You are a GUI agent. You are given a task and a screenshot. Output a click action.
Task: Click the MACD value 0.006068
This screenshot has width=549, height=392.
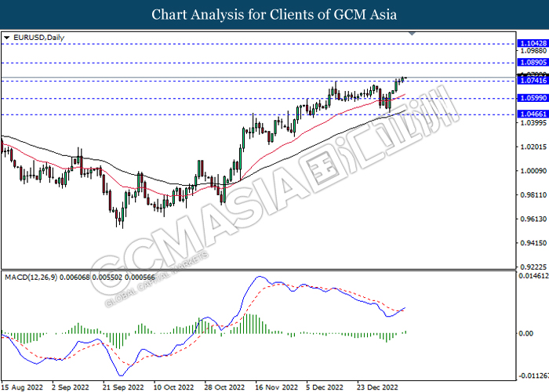point(75,278)
